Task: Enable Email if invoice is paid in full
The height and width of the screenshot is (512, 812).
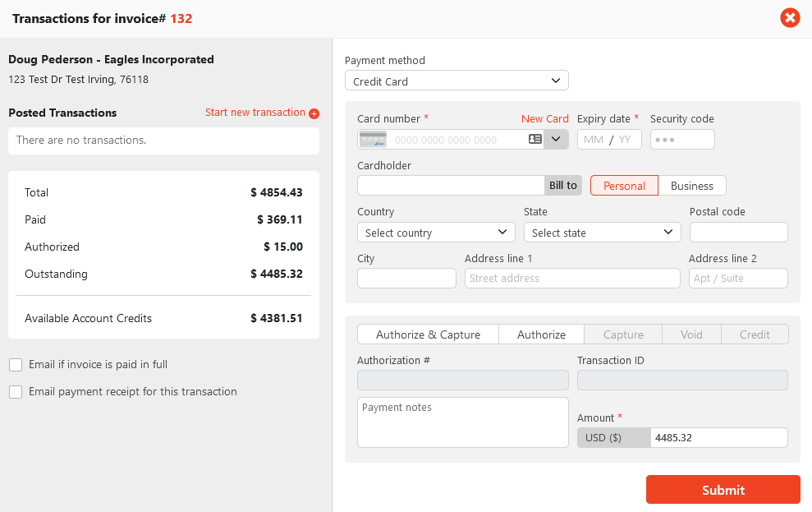Action: tap(16, 365)
